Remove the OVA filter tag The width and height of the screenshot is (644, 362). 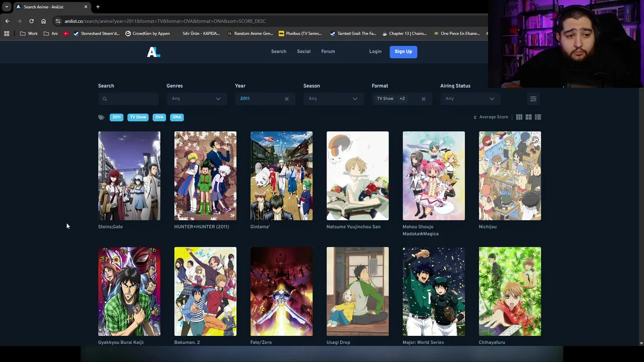[159, 117]
